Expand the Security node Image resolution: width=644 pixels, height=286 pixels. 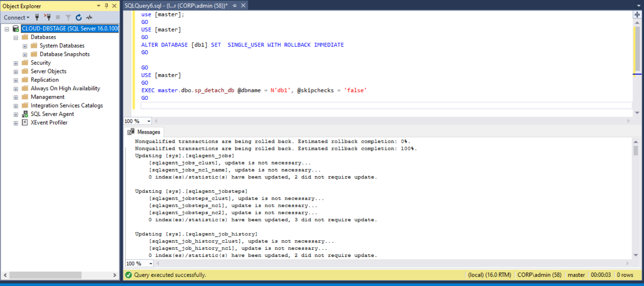pos(16,63)
